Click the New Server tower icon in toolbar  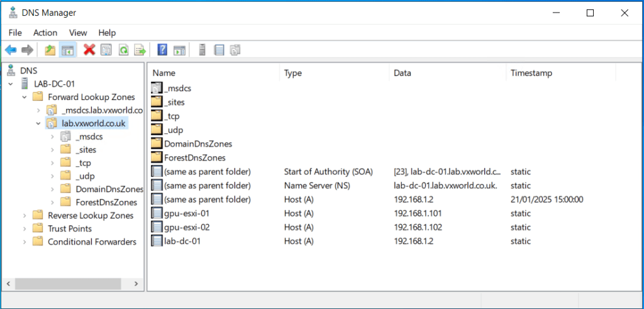pyautogui.click(x=202, y=50)
